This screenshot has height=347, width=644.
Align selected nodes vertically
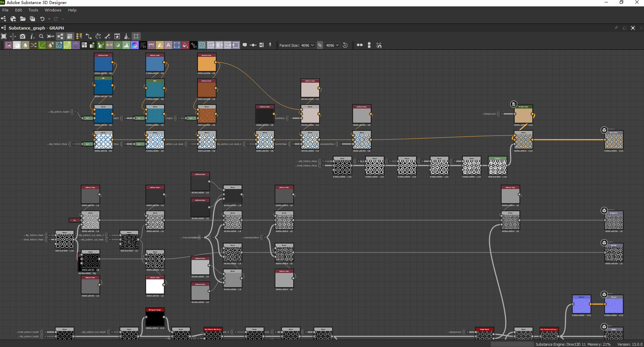(x=369, y=45)
